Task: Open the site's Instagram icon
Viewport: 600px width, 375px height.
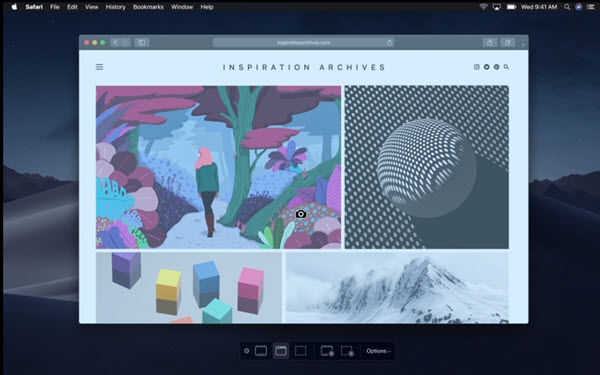Action: [476, 67]
